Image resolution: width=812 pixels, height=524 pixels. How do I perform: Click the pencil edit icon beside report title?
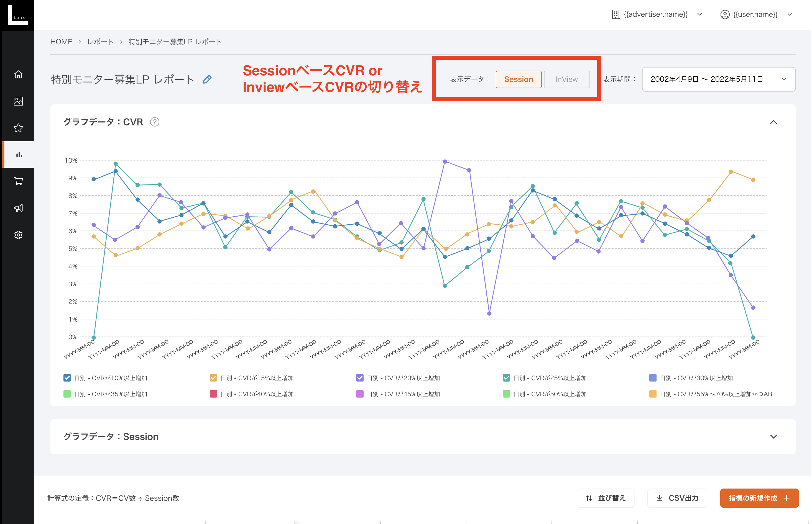[x=207, y=79]
